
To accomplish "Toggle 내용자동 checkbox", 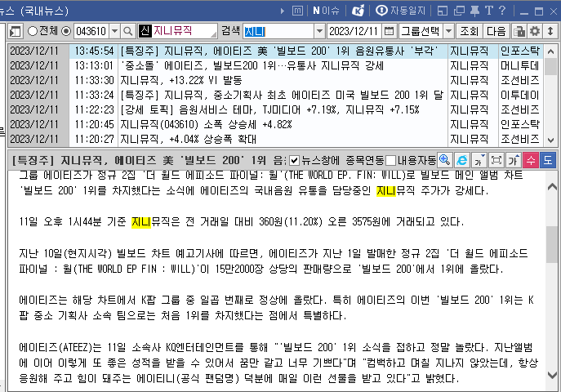I will (390, 161).
